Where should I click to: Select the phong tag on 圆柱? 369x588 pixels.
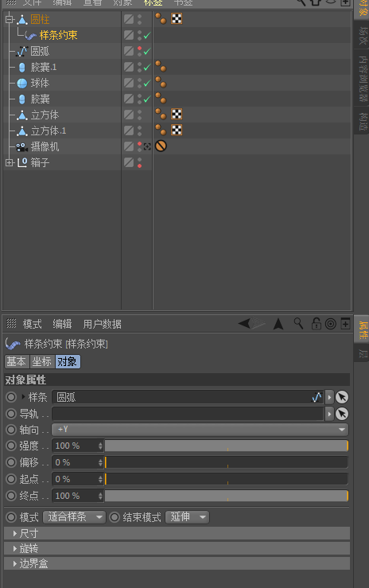pyautogui.click(x=161, y=18)
